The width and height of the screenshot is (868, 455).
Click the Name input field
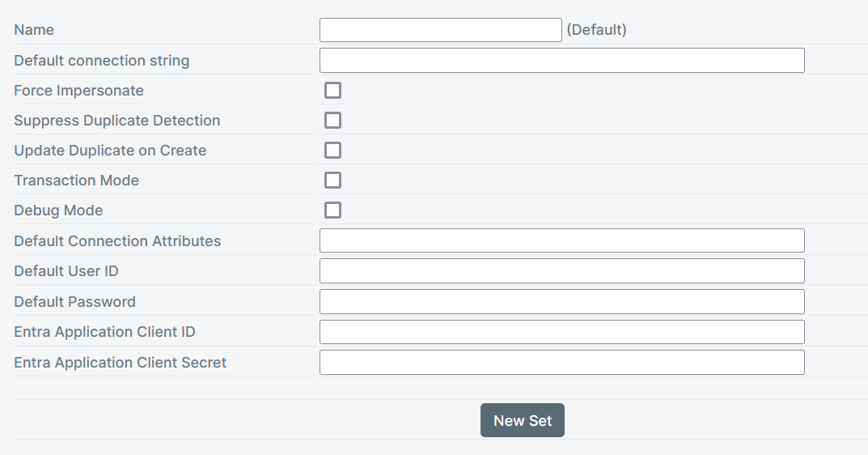[x=440, y=30]
